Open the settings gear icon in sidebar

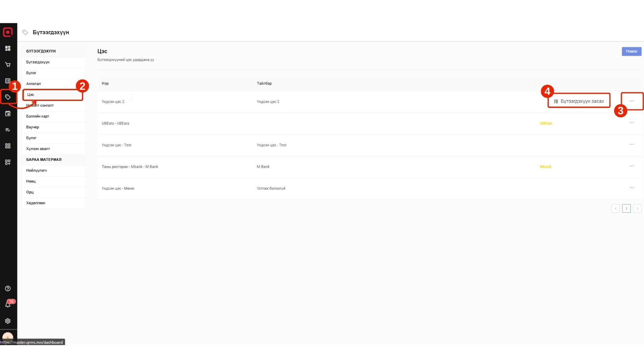click(8, 321)
